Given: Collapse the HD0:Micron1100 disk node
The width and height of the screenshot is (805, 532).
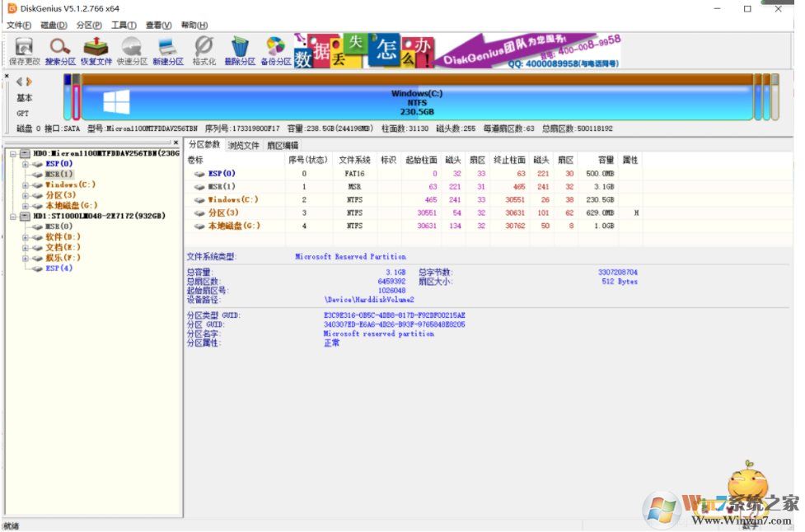Looking at the screenshot, I should (14, 154).
